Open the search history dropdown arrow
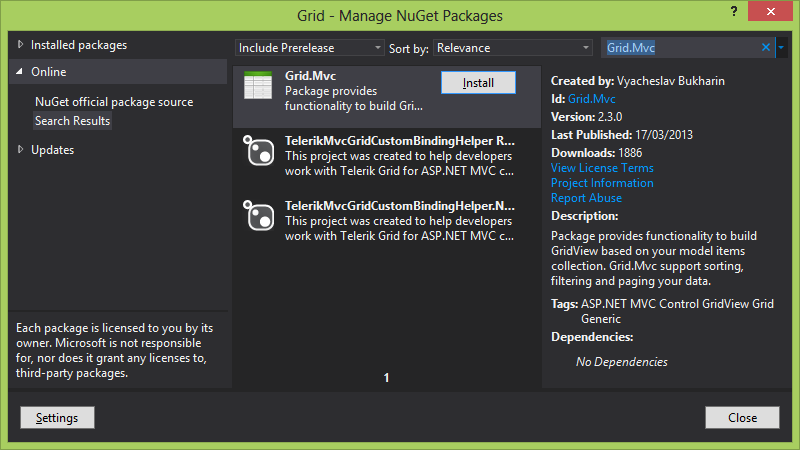Viewport: 800px width, 450px height. [x=781, y=47]
